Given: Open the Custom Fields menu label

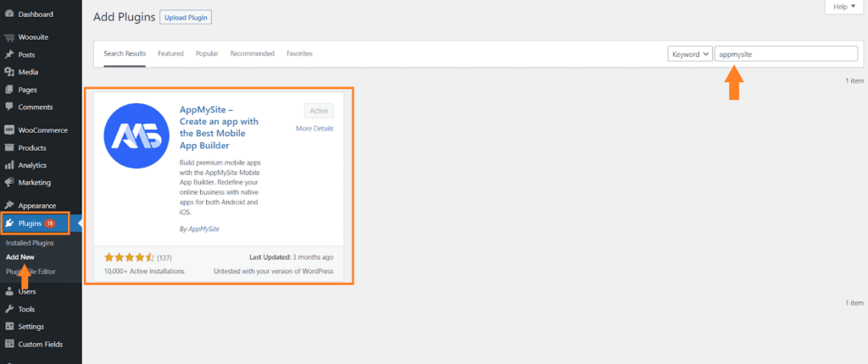Looking at the screenshot, I should pyautogui.click(x=41, y=344).
